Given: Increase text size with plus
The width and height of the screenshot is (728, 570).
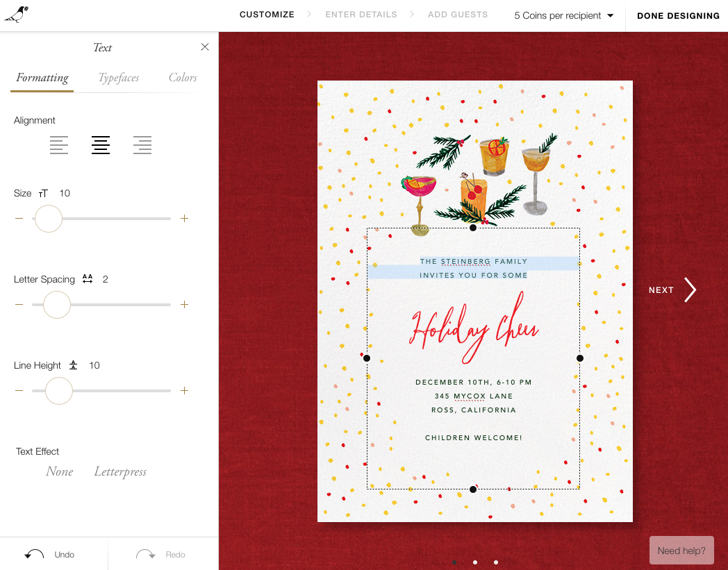Looking at the screenshot, I should [x=184, y=219].
